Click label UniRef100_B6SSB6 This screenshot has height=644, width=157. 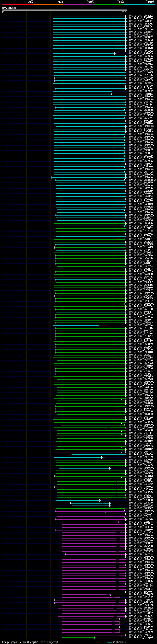coord(141,56)
